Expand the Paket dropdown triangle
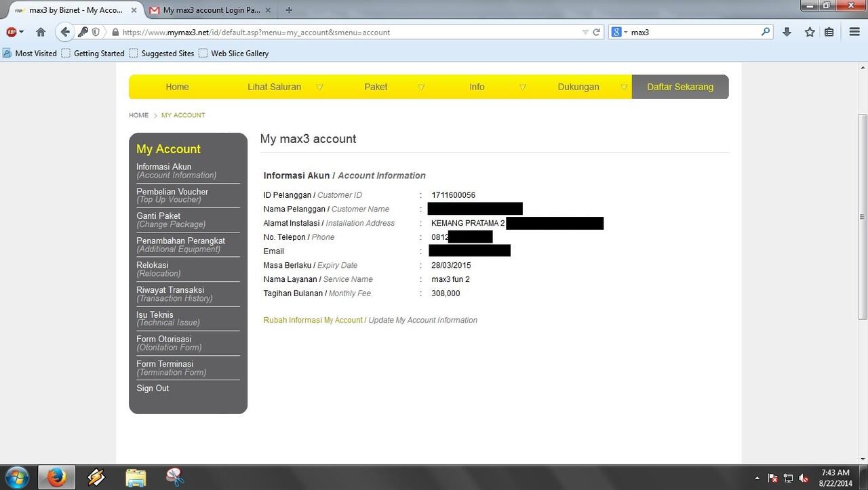The image size is (868, 490). click(x=421, y=87)
